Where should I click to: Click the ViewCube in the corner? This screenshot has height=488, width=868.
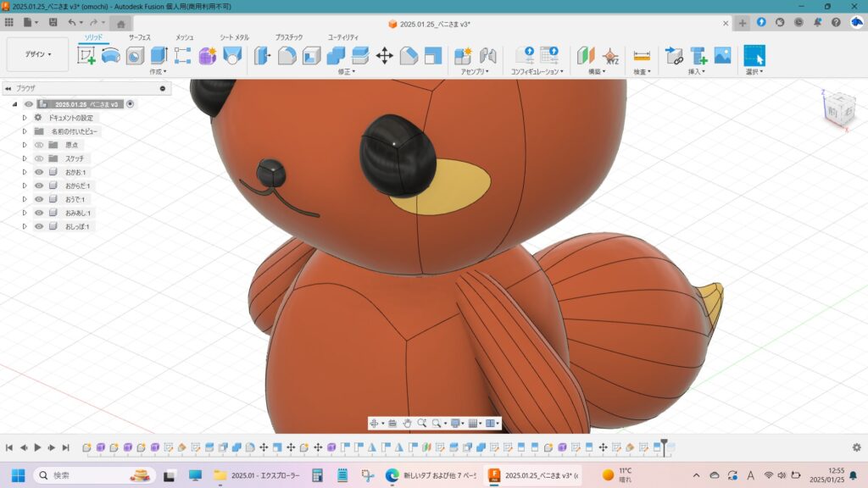834,109
